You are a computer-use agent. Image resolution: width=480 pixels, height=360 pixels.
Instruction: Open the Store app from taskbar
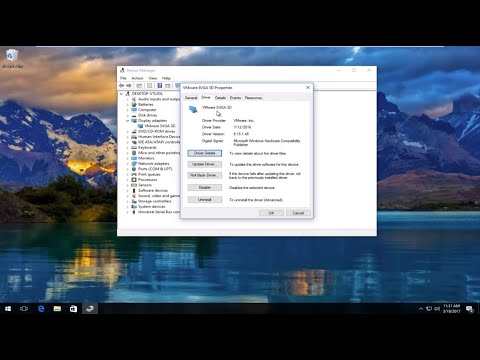(73, 309)
